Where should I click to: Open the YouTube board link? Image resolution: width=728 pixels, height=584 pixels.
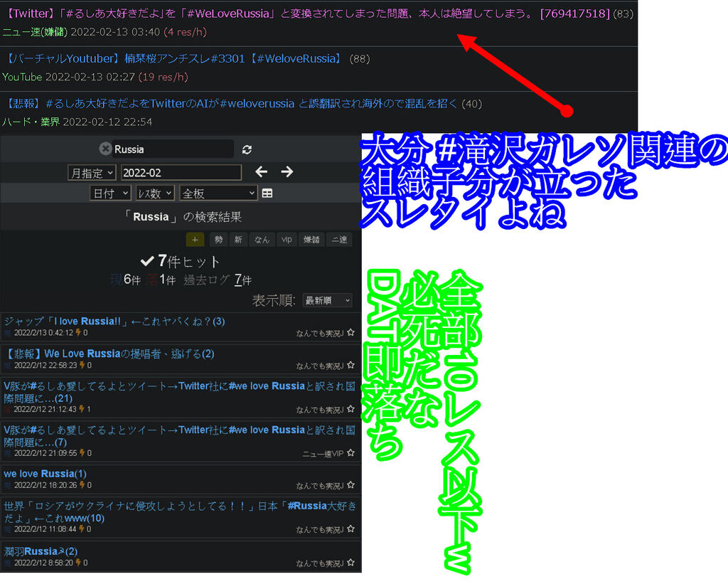(22, 77)
